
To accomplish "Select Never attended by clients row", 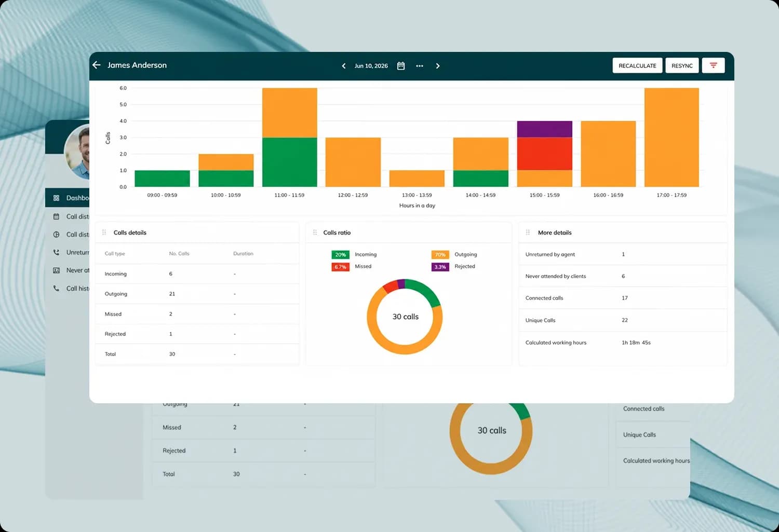I will (623, 276).
